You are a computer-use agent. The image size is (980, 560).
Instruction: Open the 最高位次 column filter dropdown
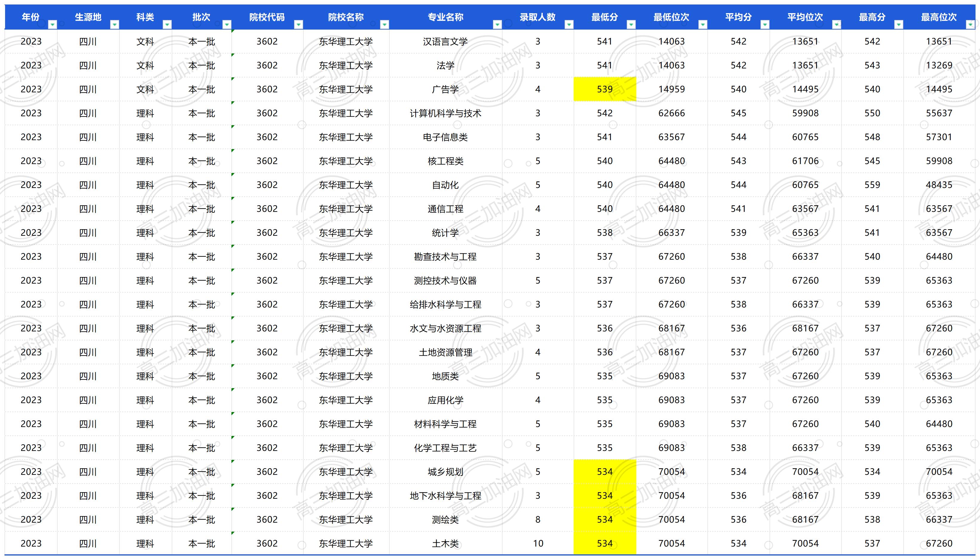click(x=970, y=25)
